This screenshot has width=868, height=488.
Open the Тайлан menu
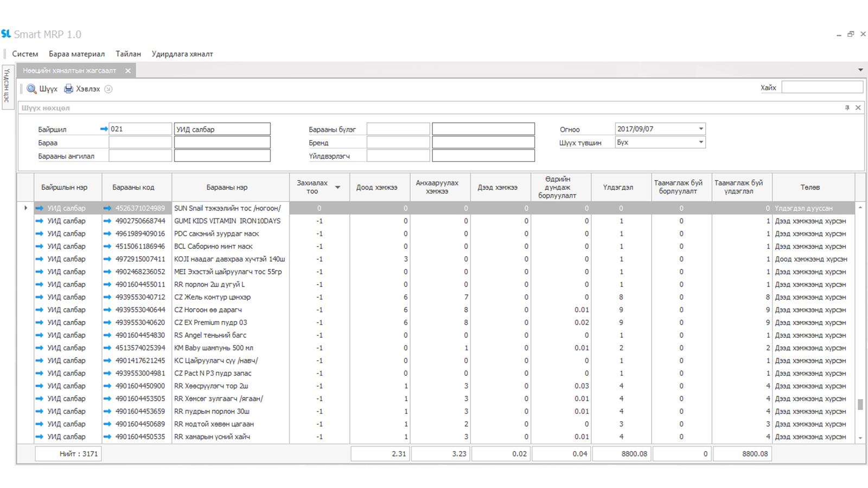click(x=128, y=54)
